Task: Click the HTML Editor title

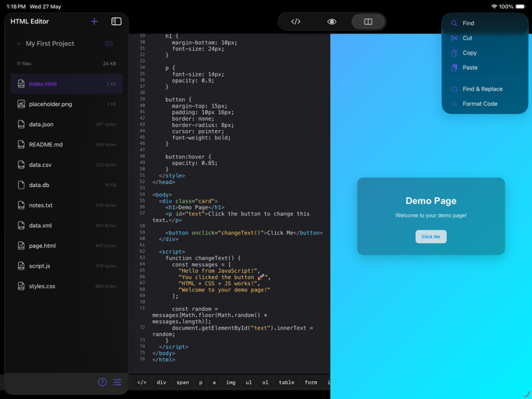Action: pos(30,21)
